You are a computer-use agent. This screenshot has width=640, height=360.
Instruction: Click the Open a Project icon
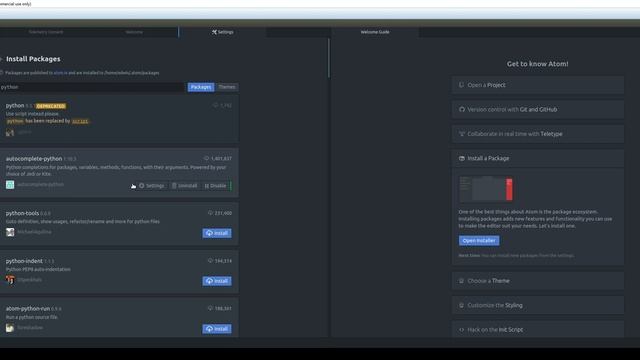[x=462, y=85]
